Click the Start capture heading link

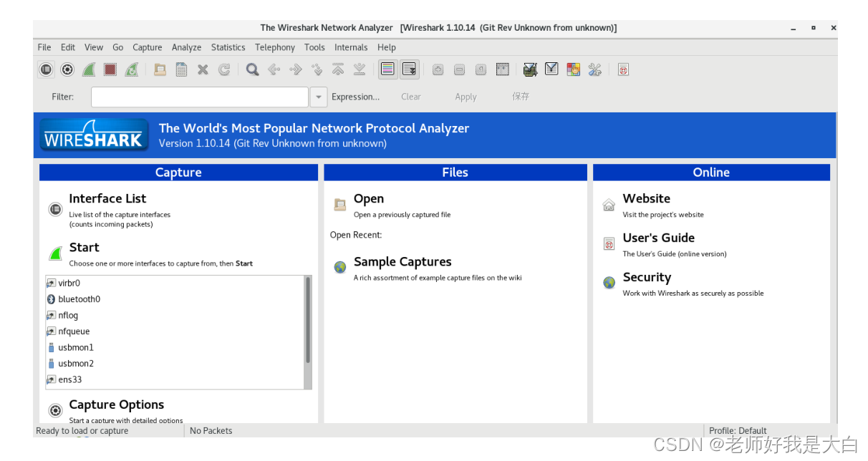pyautogui.click(x=84, y=247)
